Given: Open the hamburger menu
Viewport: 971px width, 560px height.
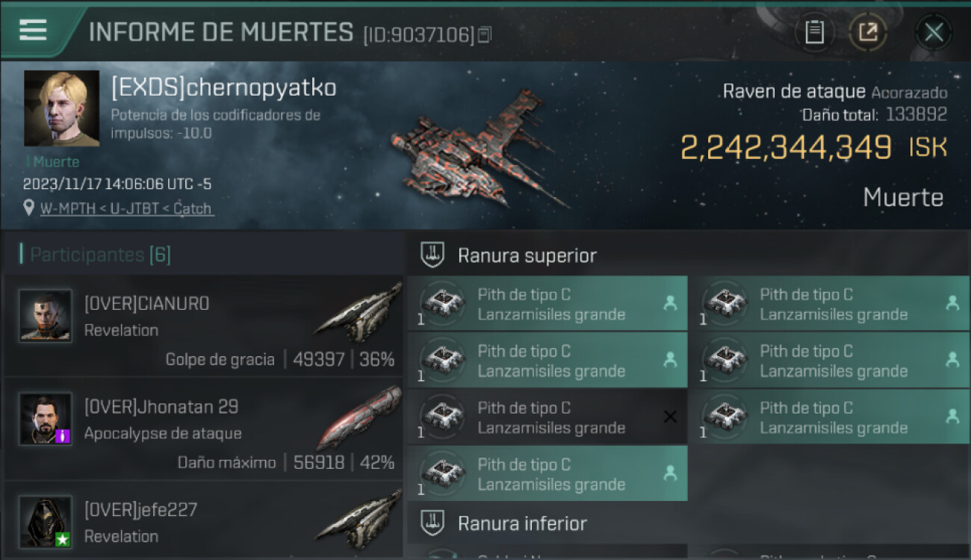Looking at the screenshot, I should (x=32, y=30).
